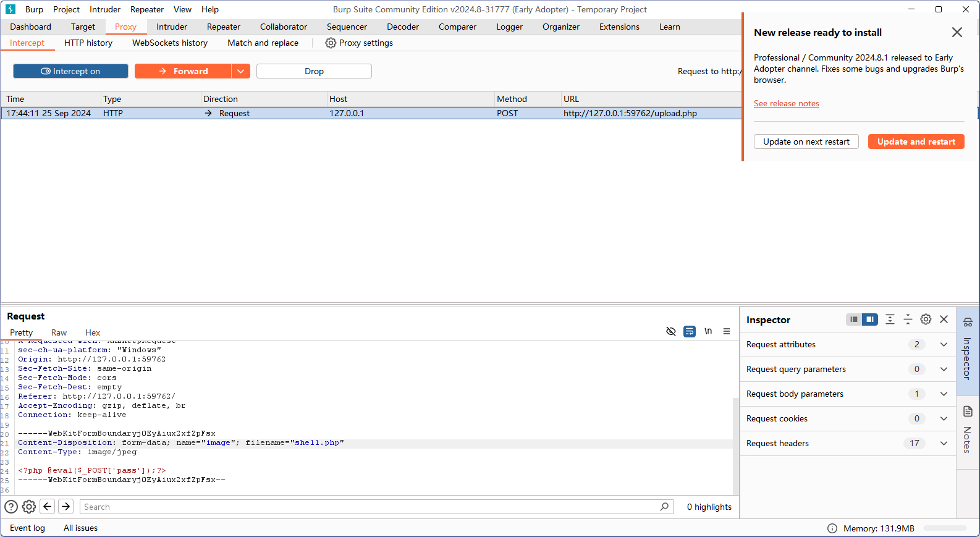Open request editor hamburger menu

coord(727,331)
